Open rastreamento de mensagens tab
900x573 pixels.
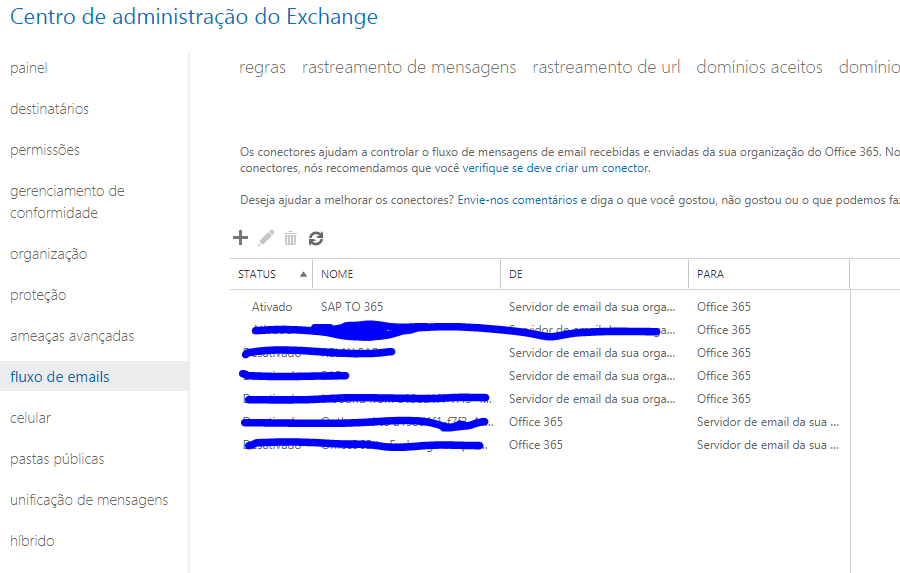409,67
